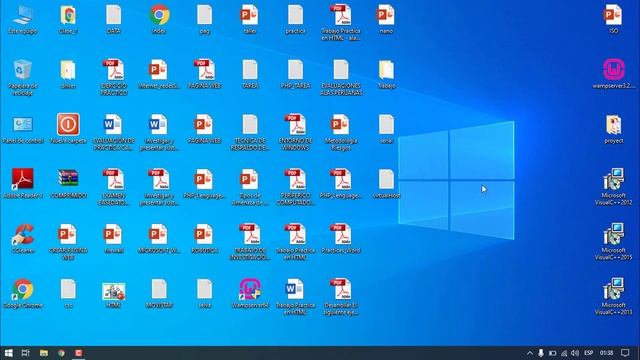
Task: Select the COMPRIMIDO WinRAR archive icon
Action: coord(68,184)
